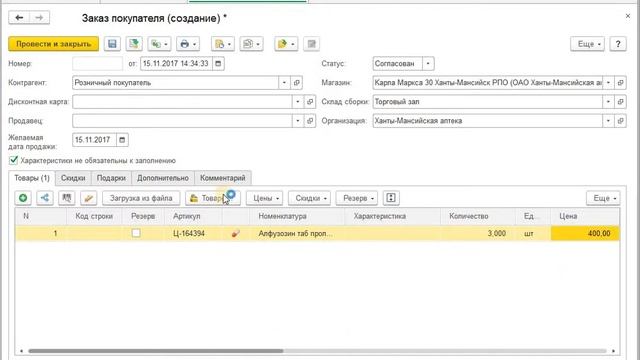The height and width of the screenshot is (360, 640).
Task: Expand the Организация dropdown arrow
Action: click(x=608, y=121)
